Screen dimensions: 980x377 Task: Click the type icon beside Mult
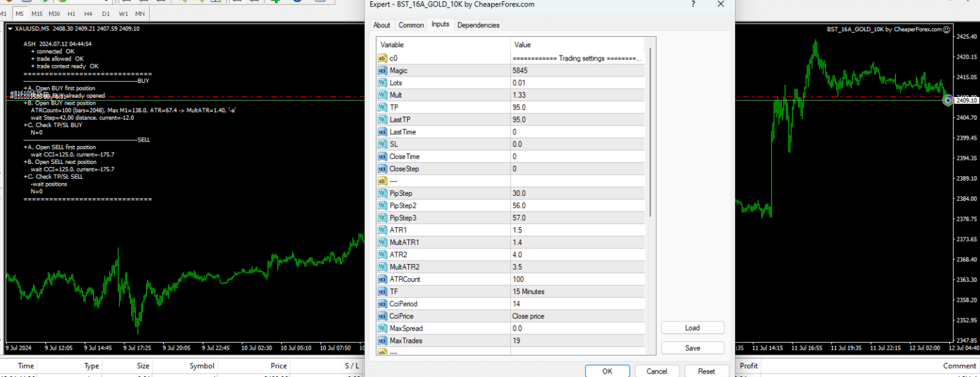(x=382, y=95)
